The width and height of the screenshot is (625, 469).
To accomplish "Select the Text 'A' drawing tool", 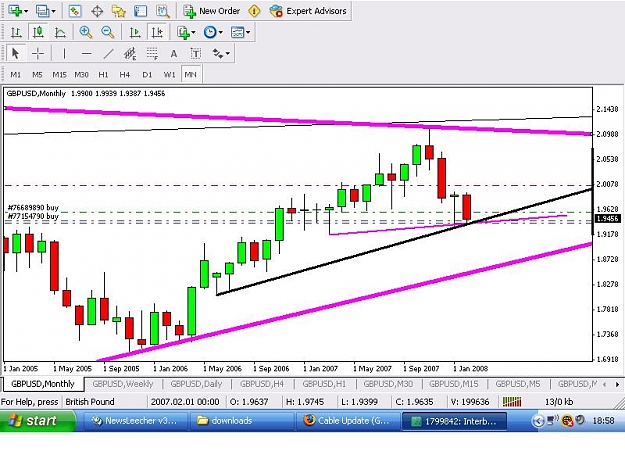I will point(174,53).
